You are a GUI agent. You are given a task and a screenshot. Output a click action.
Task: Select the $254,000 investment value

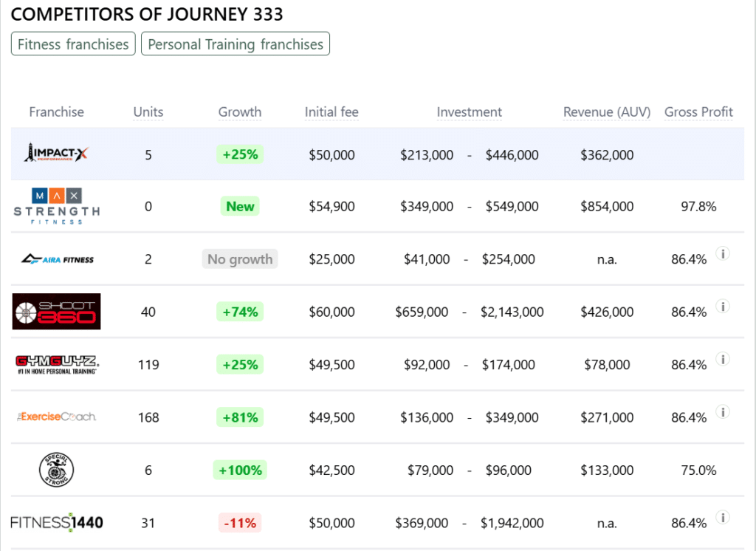pos(508,259)
